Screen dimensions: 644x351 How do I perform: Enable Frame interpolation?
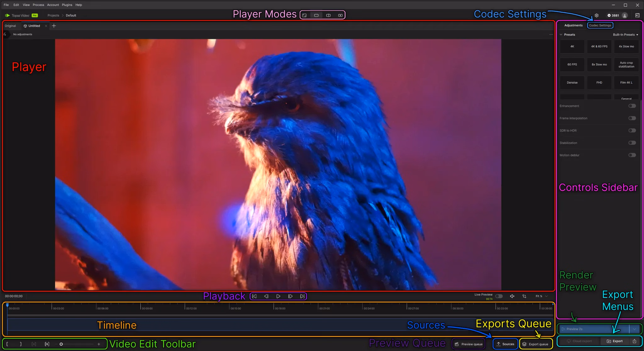coord(632,118)
